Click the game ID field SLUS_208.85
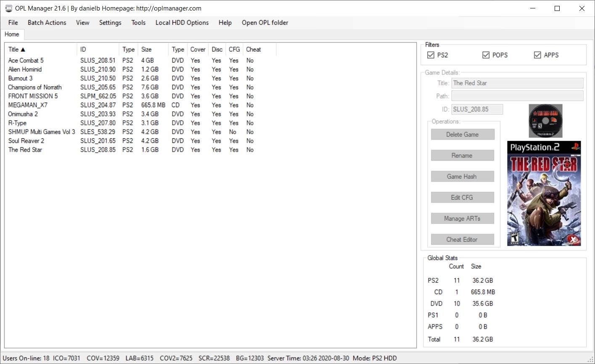 (x=477, y=109)
